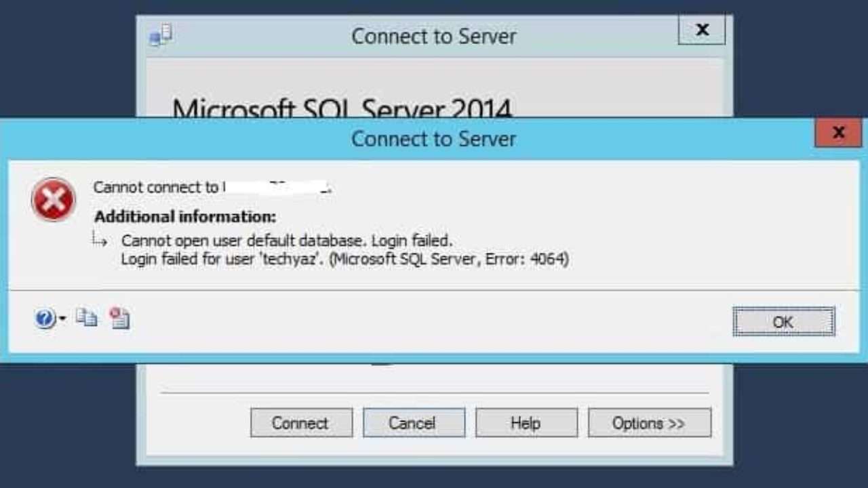
Task: Click the Additional information heading
Action: coord(185,217)
